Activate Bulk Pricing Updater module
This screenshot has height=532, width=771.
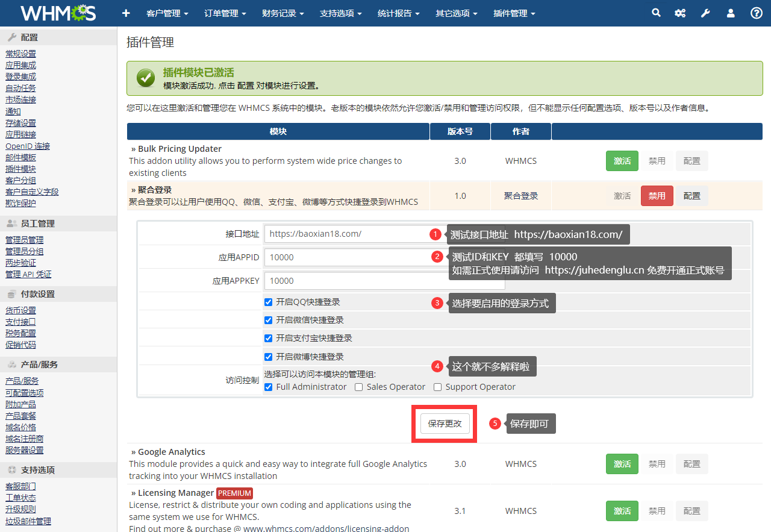coord(622,161)
